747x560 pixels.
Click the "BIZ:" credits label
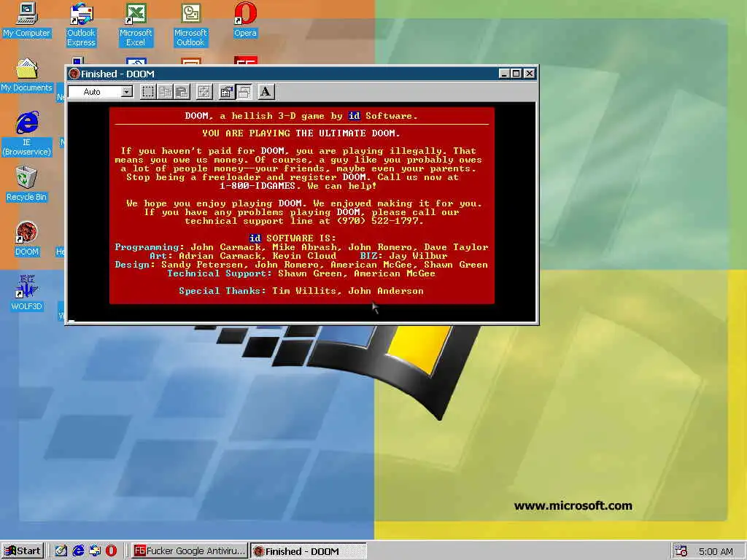click(x=371, y=256)
